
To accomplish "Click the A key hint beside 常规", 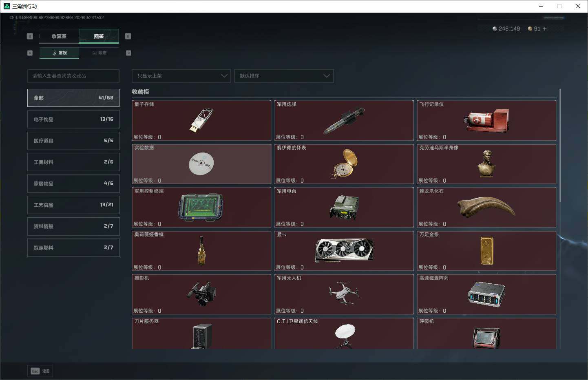I will (30, 53).
